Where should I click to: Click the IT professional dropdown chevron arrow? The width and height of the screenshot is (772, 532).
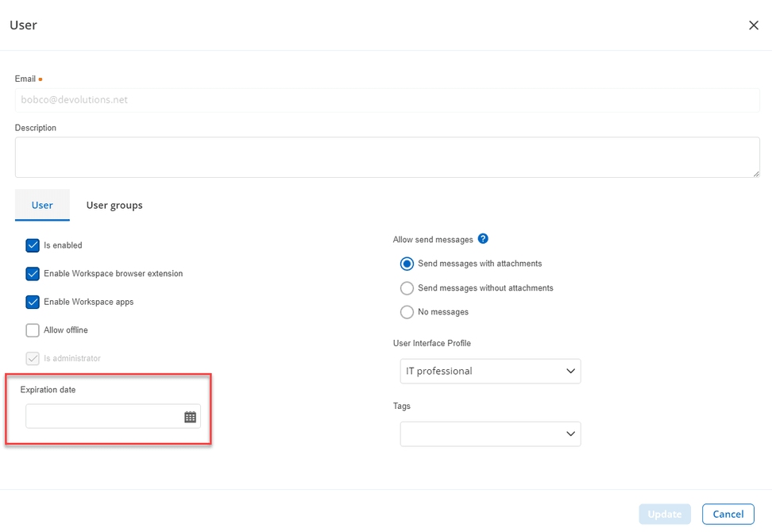coord(570,371)
